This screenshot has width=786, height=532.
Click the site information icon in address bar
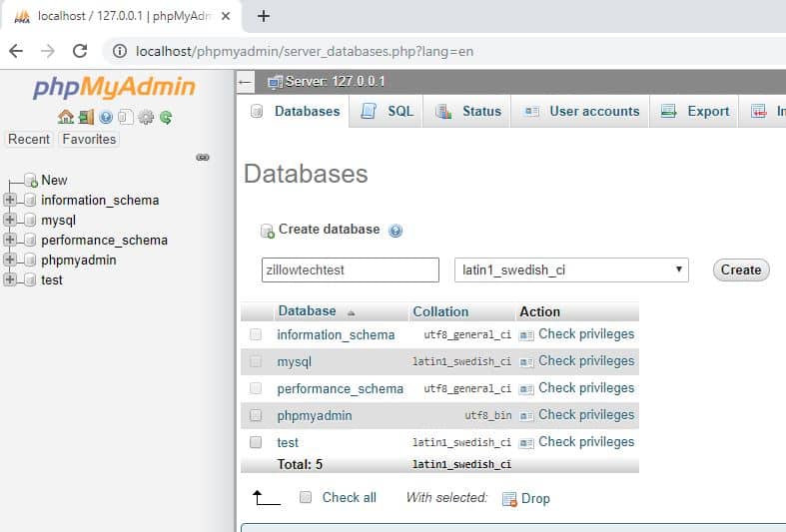pyautogui.click(x=119, y=51)
